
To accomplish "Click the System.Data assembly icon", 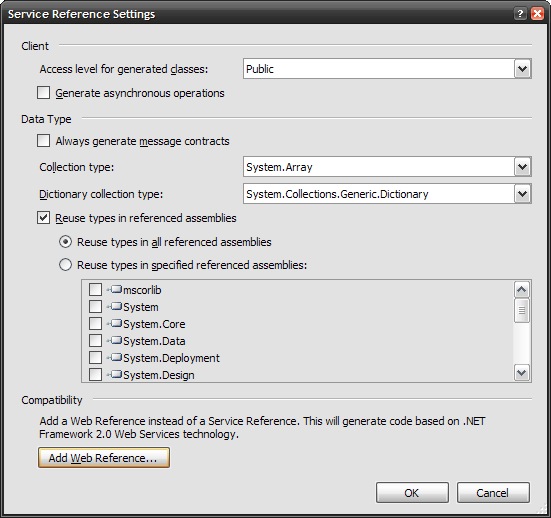I will [115, 341].
